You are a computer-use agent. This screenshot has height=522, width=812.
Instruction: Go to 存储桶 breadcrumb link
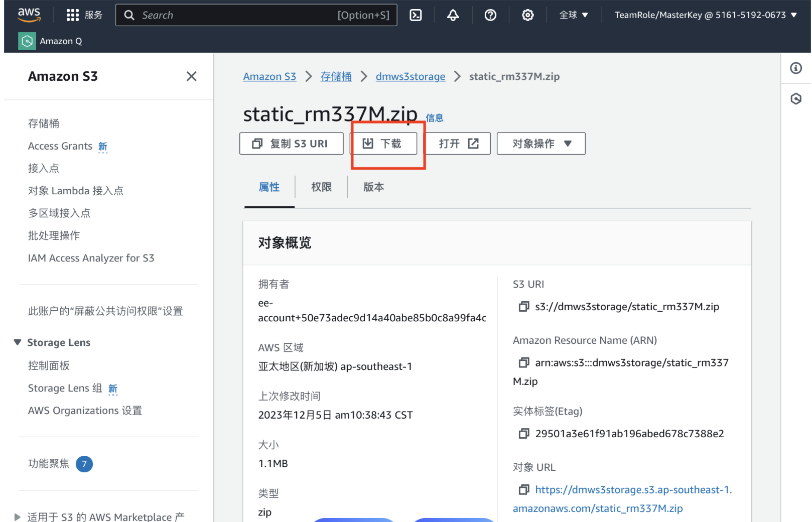[x=336, y=76]
